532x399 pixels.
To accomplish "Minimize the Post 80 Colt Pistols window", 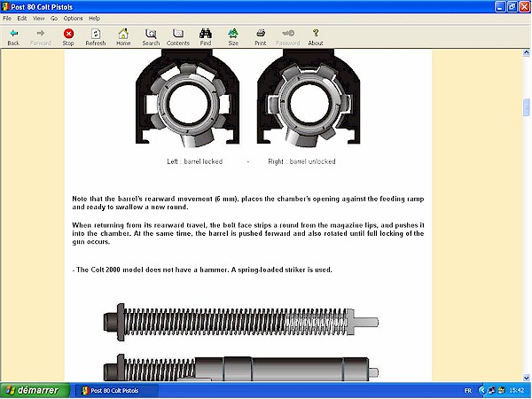I will coord(500,7).
